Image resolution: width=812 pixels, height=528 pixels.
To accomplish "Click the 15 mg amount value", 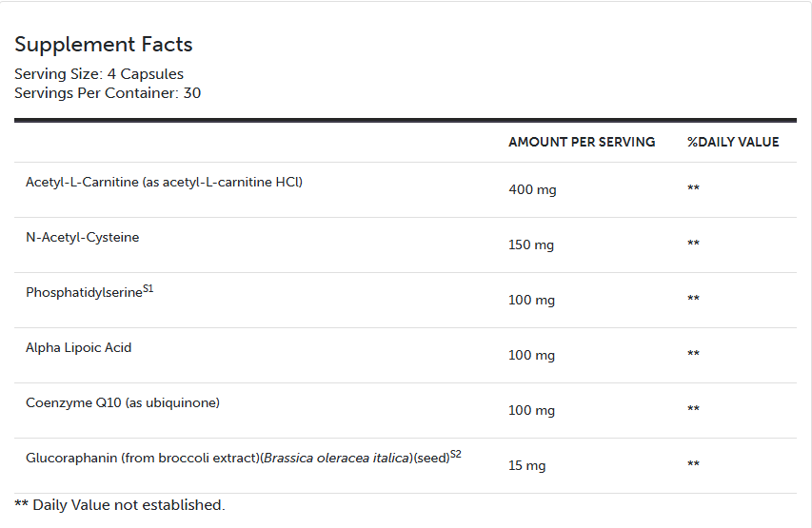I will 527,465.
